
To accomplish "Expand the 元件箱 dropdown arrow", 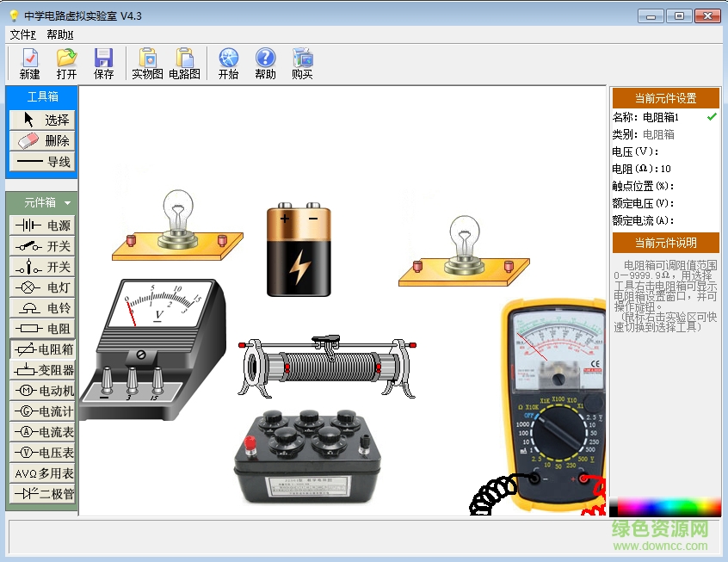I will pyautogui.click(x=67, y=203).
